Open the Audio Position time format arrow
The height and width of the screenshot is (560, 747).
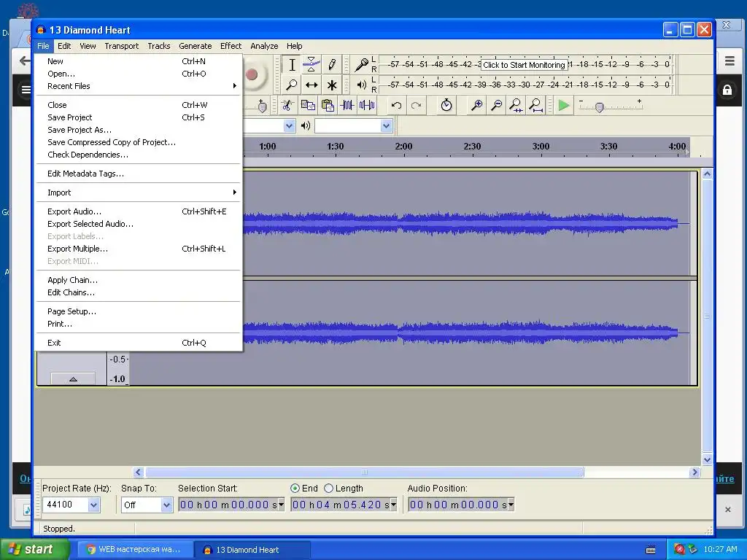pos(511,505)
